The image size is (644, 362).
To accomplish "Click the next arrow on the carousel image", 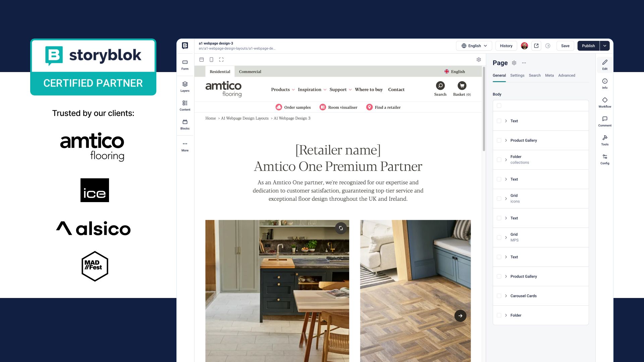I will tap(460, 316).
